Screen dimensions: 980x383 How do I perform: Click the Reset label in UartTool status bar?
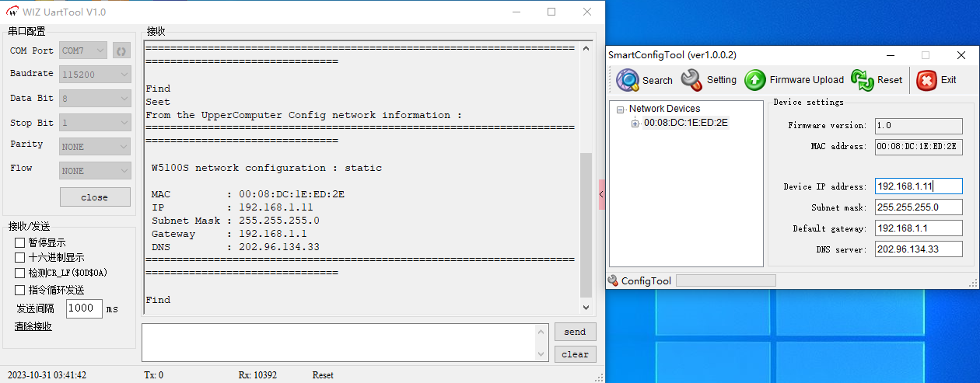pyautogui.click(x=323, y=375)
